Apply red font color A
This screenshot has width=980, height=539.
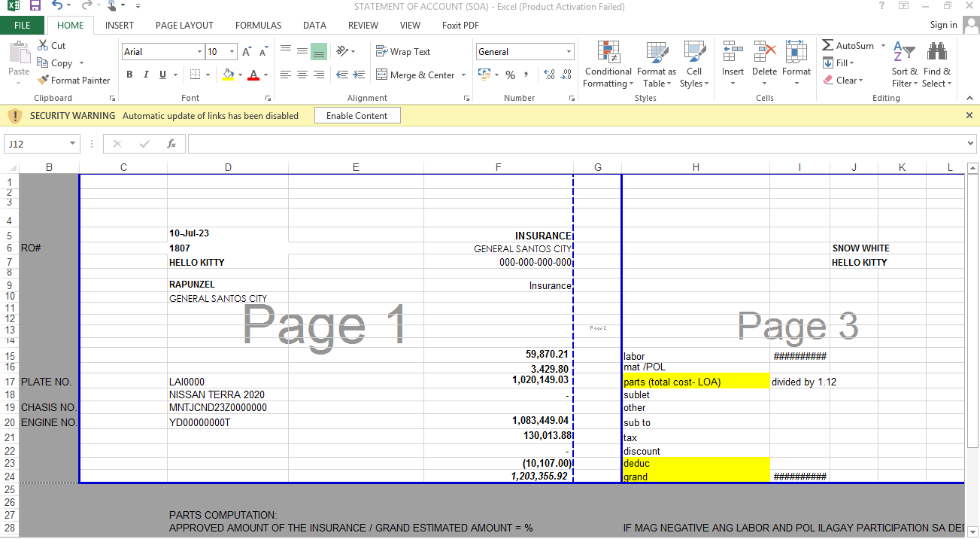pyautogui.click(x=253, y=75)
